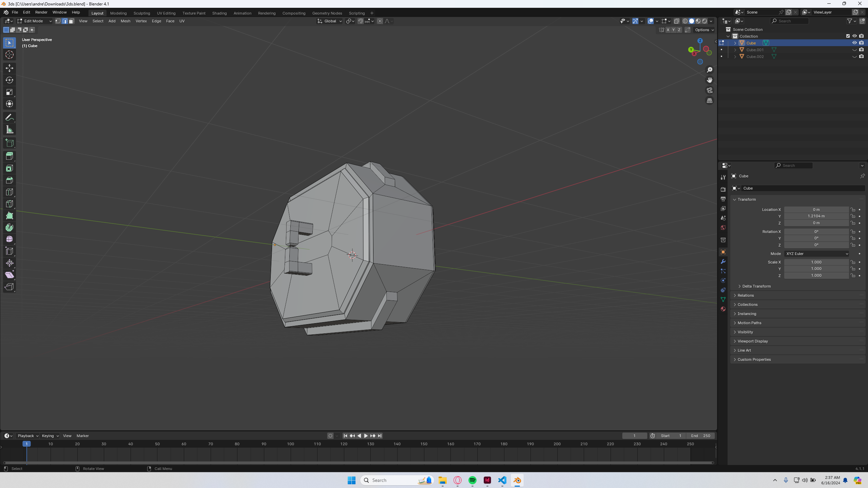
Task: Toggle snapping magnet
Action: [x=361, y=21]
